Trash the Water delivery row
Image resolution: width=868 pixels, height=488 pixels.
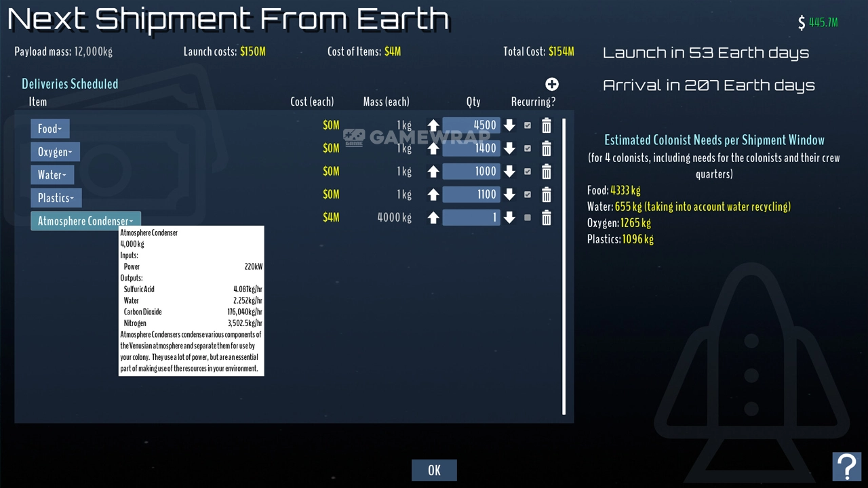pyautogui.click(x=546, y=171)
